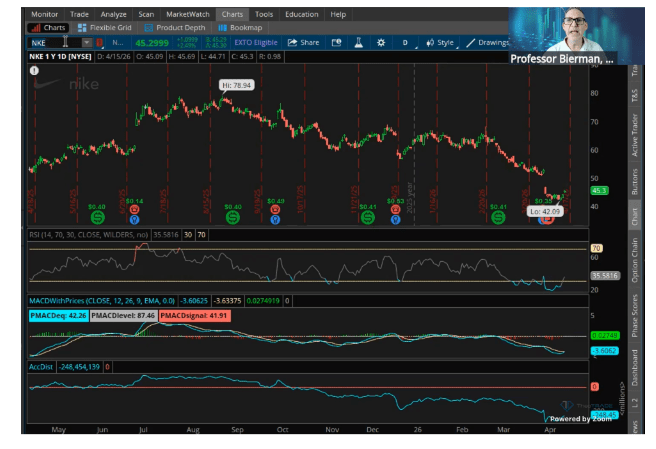Click the red 0 AccDist axis label
656x449 pixels.
click(x=594, y=387)
